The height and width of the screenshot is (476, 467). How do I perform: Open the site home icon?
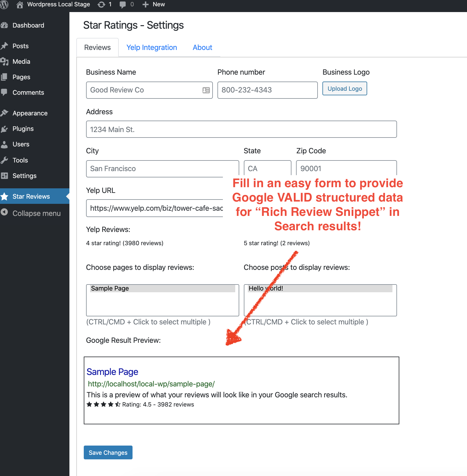coord(20,5)
